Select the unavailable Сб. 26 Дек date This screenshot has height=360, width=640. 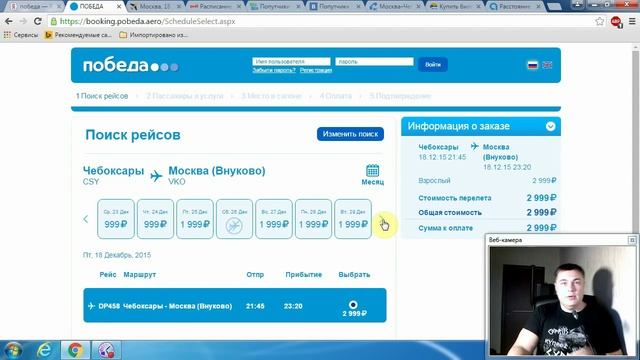[234, 219]
